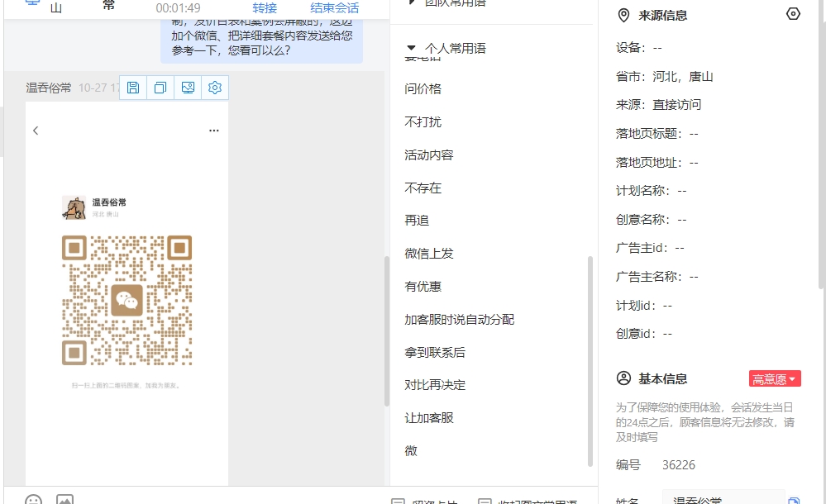Click the 广告主名称 row
Image resolution: width=826 pixels, height=504 pixels.
point(657,277)
